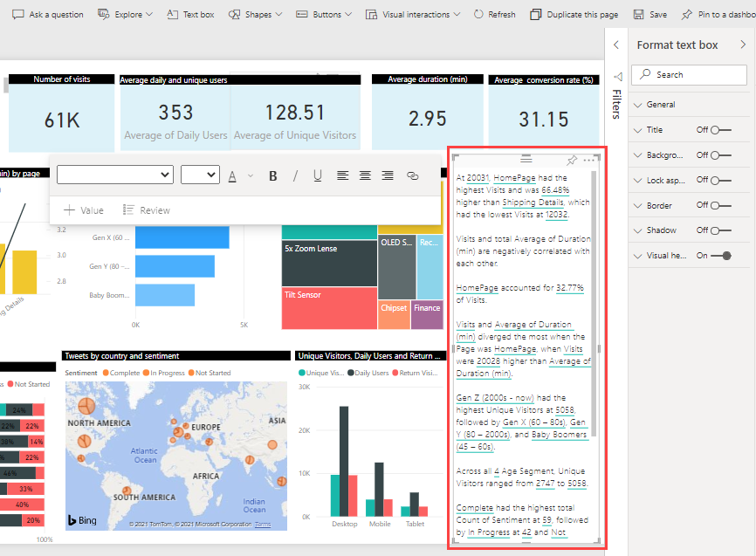Turn on the Background toggle

(721, 155)
